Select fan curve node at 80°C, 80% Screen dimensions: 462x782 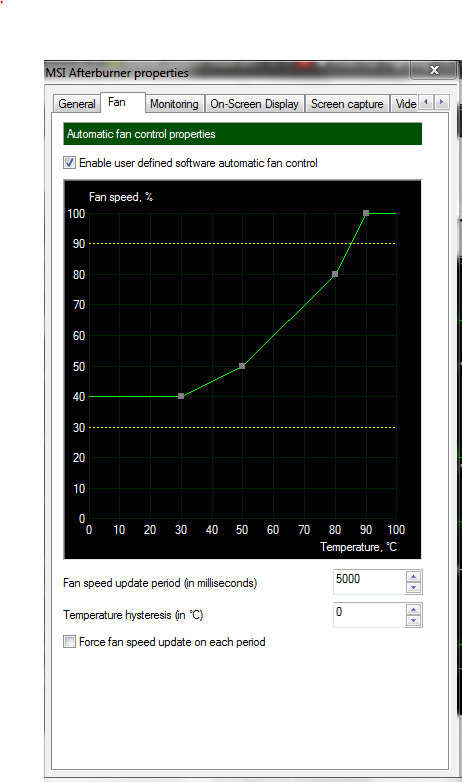[x=335, y=274]
